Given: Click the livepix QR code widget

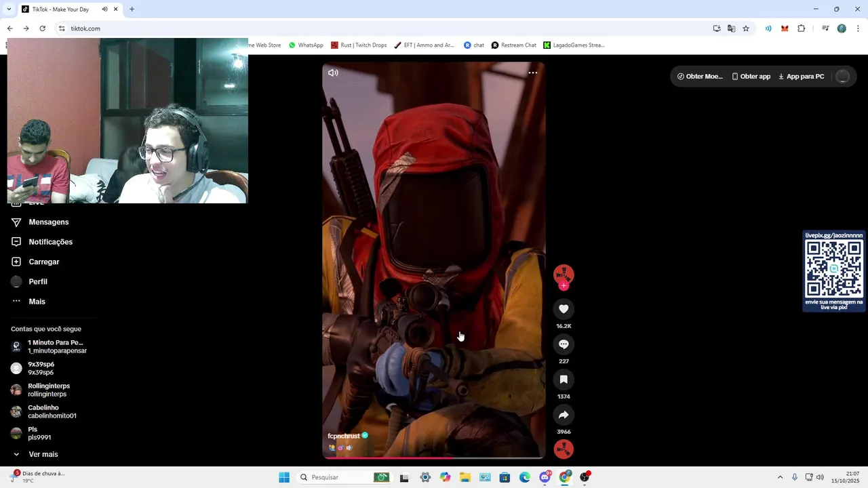Looking at the screenshot, I should click(833, 271).
